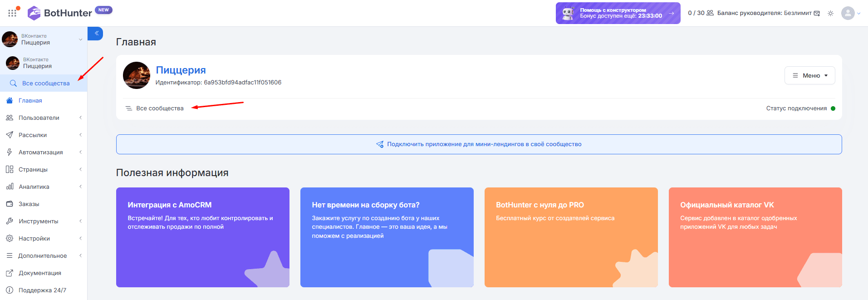The image size is (868, 300).
Task: Open the Настройки menu item
Action: pyautogui.click(x=34, y=238)
